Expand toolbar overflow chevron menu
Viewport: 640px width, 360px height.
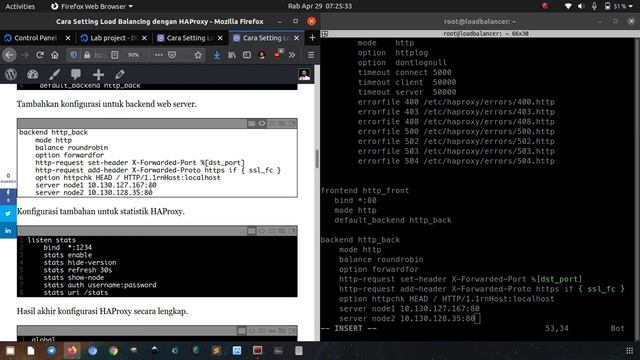pos(292,55)
